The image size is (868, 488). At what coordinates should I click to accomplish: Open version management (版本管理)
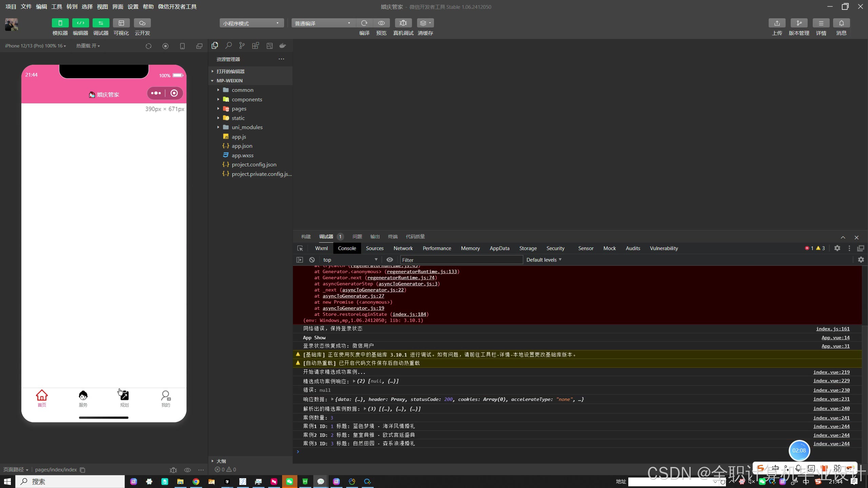pos(799,23)
